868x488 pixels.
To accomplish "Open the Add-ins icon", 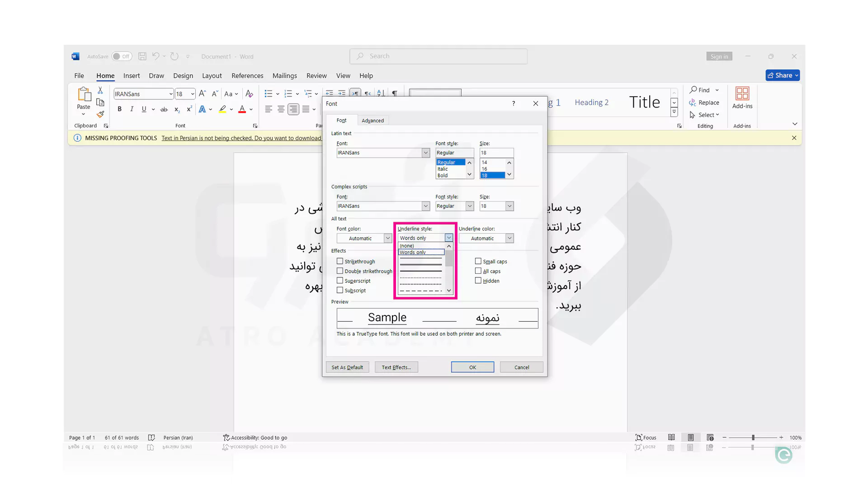I will click(x=742, y=94).
